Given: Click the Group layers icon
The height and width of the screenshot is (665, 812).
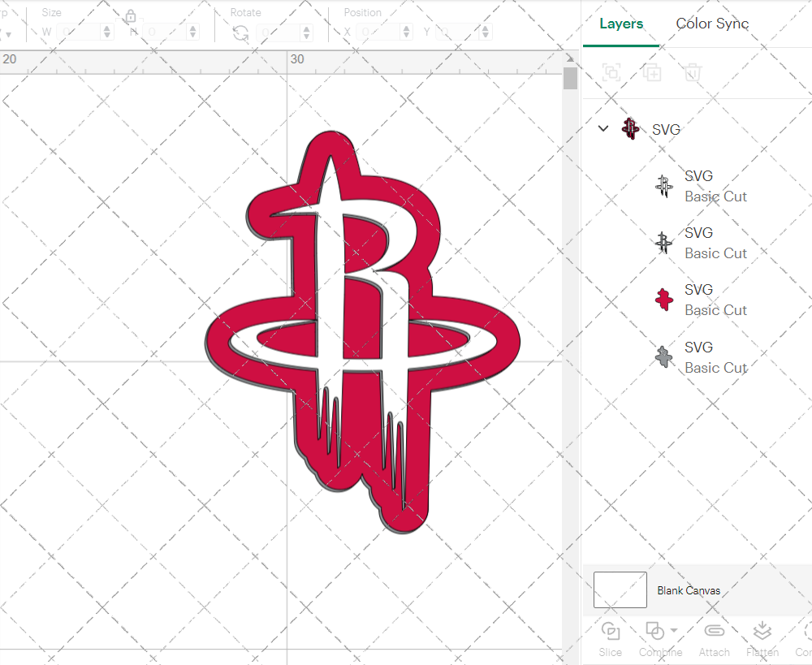Looking at the screenshot, I should 611,72.
